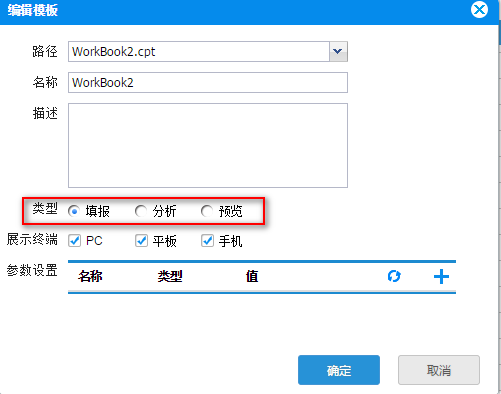The height and width of the screenshot is (394, 501).
Task: Disable the 手机 checkbox
Action: pyautogui.click(x=207, y=241)
